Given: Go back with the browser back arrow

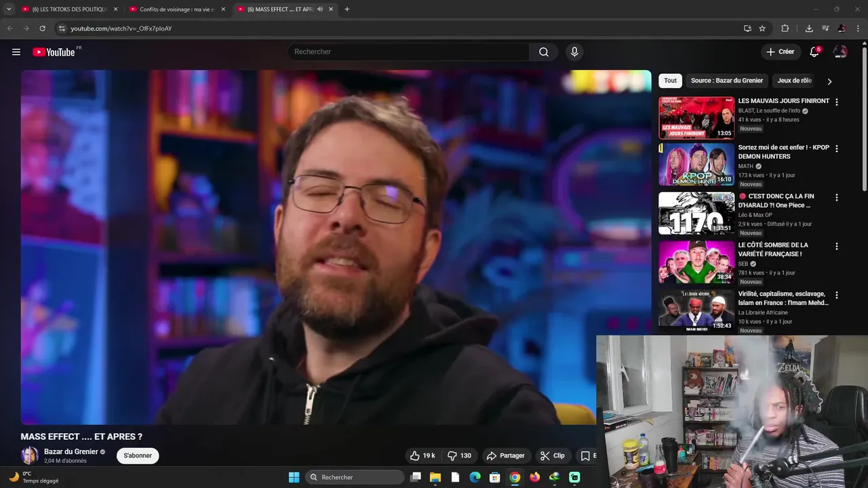Looking at the screenshot, I should (x=9, y=28).
